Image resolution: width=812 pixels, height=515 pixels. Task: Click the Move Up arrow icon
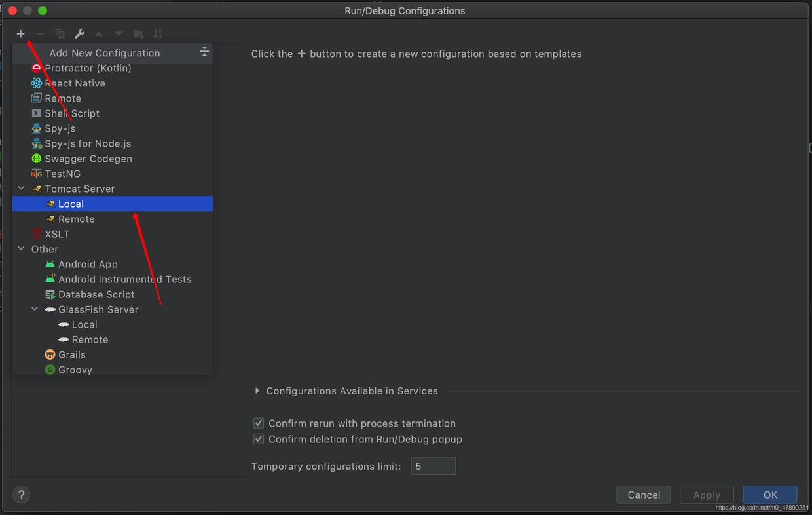99,33
